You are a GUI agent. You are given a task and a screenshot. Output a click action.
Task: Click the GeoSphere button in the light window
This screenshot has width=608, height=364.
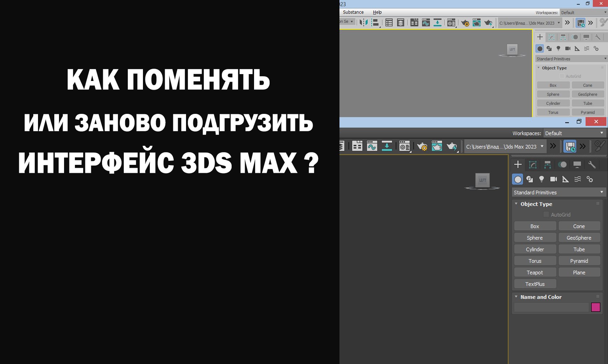pyautogui.click(x=588, y=94)
